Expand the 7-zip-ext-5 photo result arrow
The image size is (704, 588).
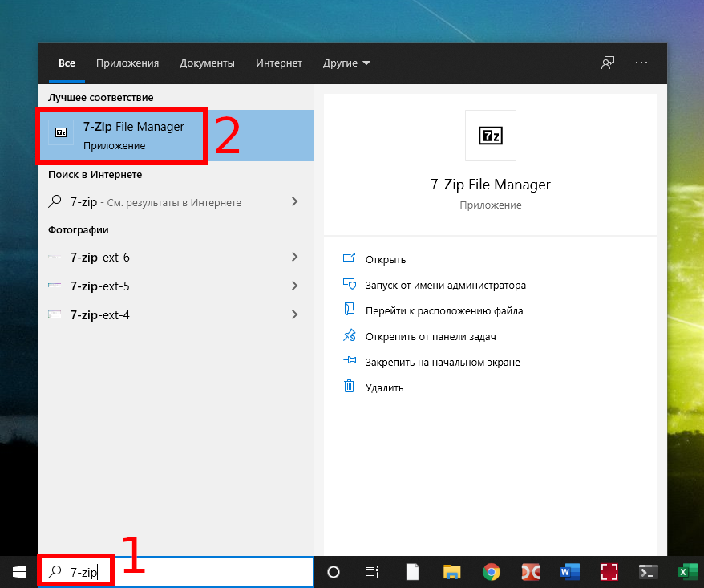click(295, 286)
